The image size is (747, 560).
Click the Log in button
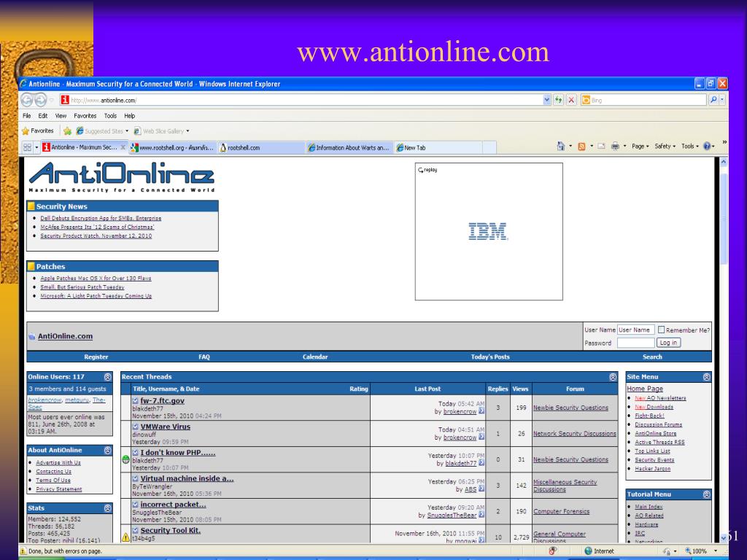668,343
